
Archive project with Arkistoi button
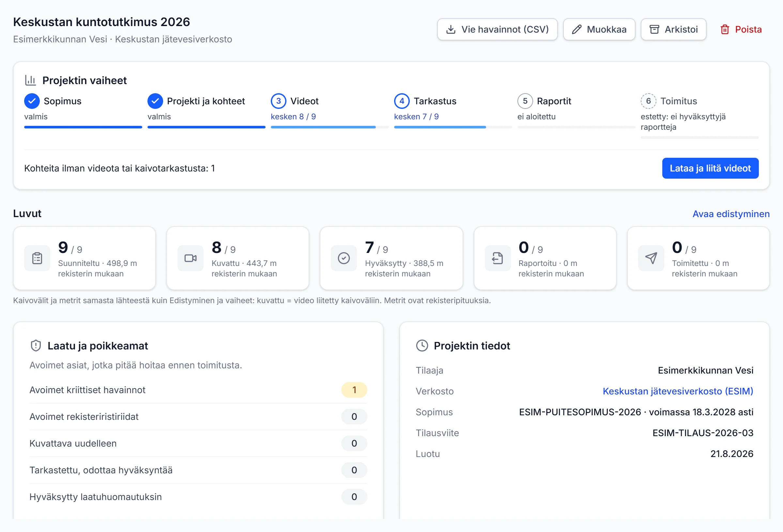tap(673, 30)
